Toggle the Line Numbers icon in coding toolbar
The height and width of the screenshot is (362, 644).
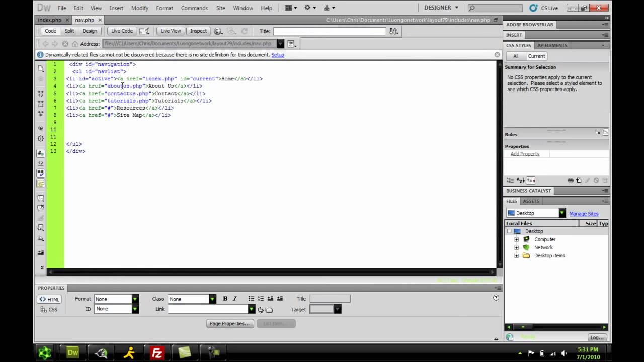pos(41,153)
